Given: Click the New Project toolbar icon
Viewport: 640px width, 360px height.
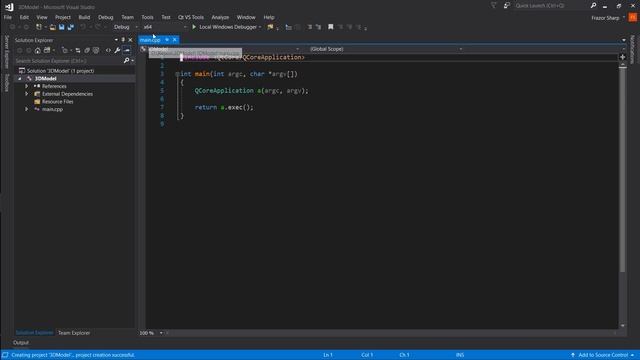Looking at the screenshot, I should 39,27.
